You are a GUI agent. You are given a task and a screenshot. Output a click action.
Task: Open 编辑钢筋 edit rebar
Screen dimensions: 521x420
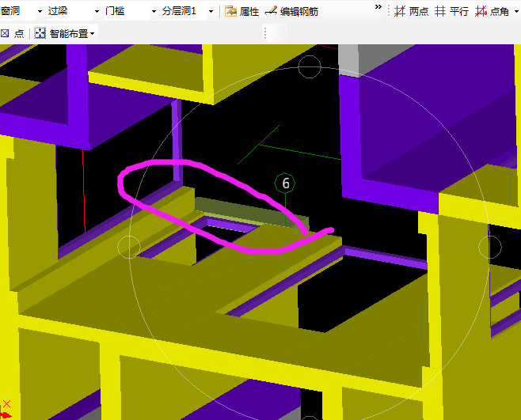tap(291, 12)
